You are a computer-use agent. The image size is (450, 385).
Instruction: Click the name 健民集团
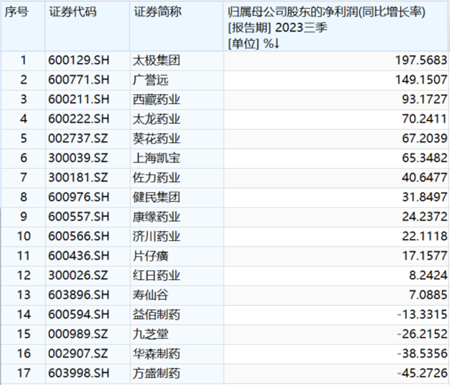pyautogui.click(x=156, y=197)
